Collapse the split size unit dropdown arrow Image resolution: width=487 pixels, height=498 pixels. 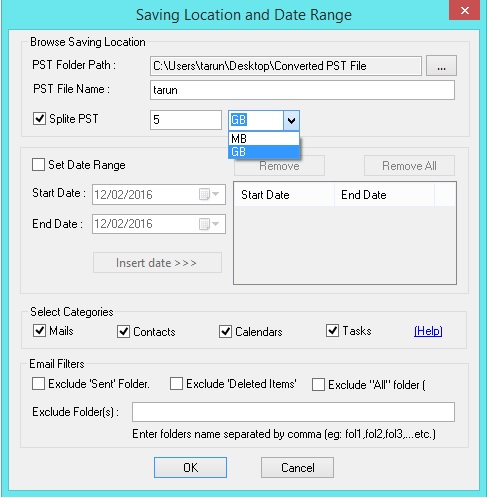coord(291,120)
